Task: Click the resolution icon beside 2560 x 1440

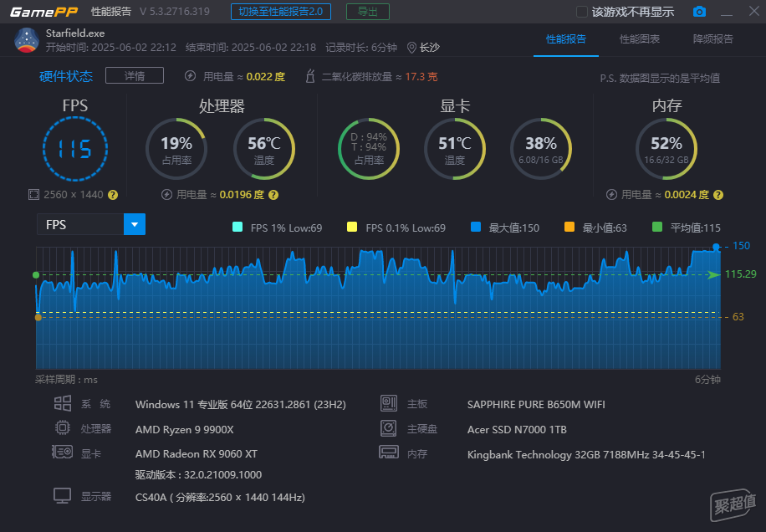Action: (x=33, y=195)
